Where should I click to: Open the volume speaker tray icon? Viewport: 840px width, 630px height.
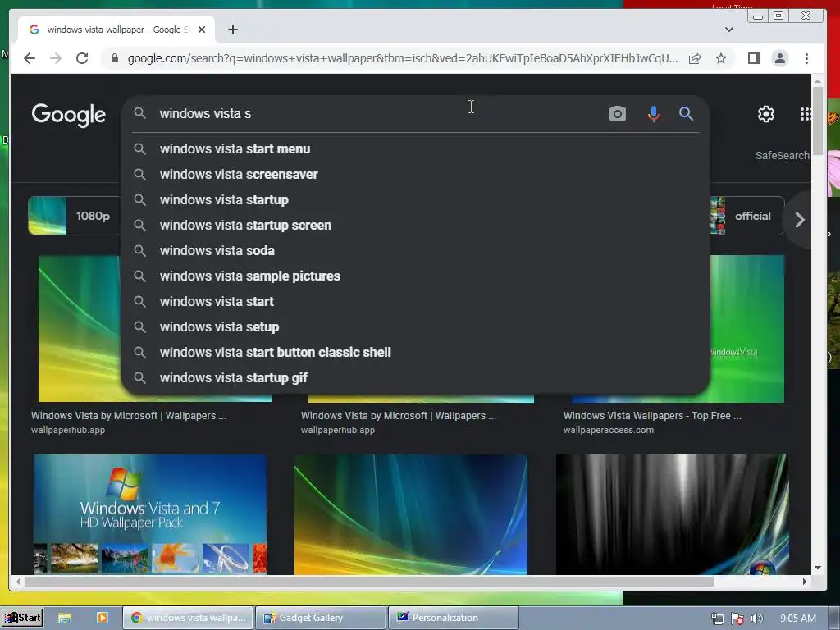[x=756, y=619]
